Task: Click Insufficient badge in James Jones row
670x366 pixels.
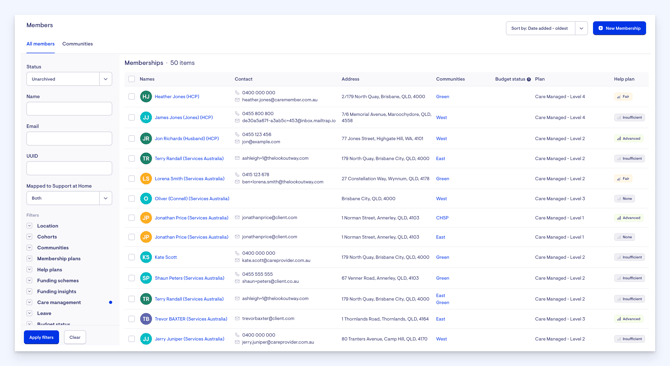Action: coord(629,117)
